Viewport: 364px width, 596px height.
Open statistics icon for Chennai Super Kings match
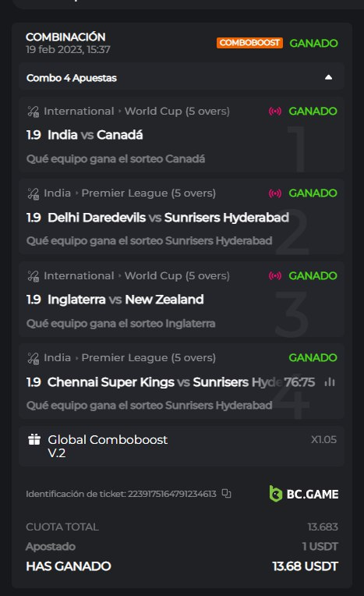(330, 382)
